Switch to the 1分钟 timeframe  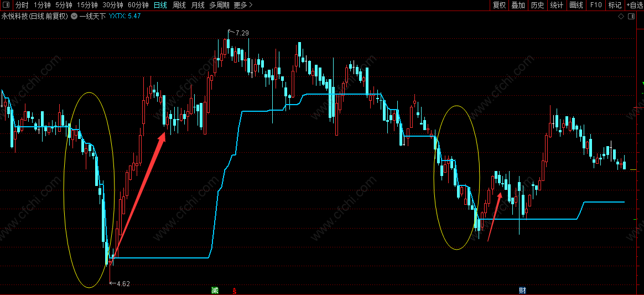42,5
